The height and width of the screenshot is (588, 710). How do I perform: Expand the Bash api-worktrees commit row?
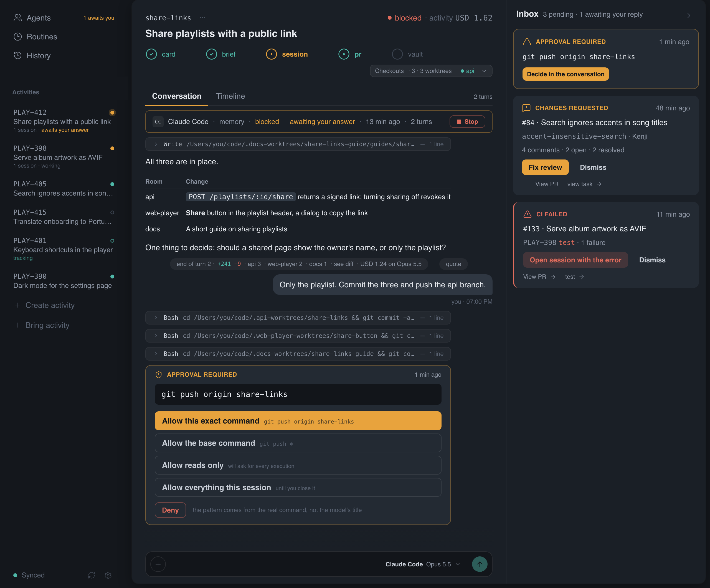pos(298,318)
